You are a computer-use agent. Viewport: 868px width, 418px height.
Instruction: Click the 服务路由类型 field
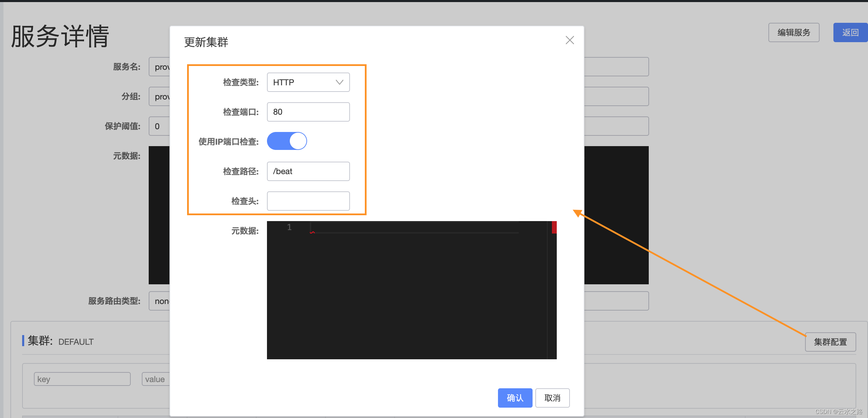159,301
